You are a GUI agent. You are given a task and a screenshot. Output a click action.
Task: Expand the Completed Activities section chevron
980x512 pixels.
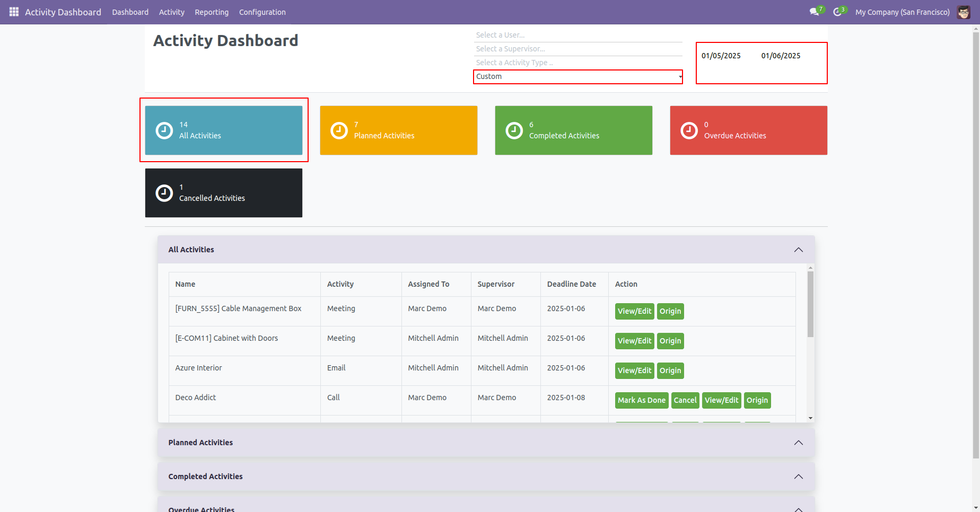pyautogui.click(x=798, y=476)
